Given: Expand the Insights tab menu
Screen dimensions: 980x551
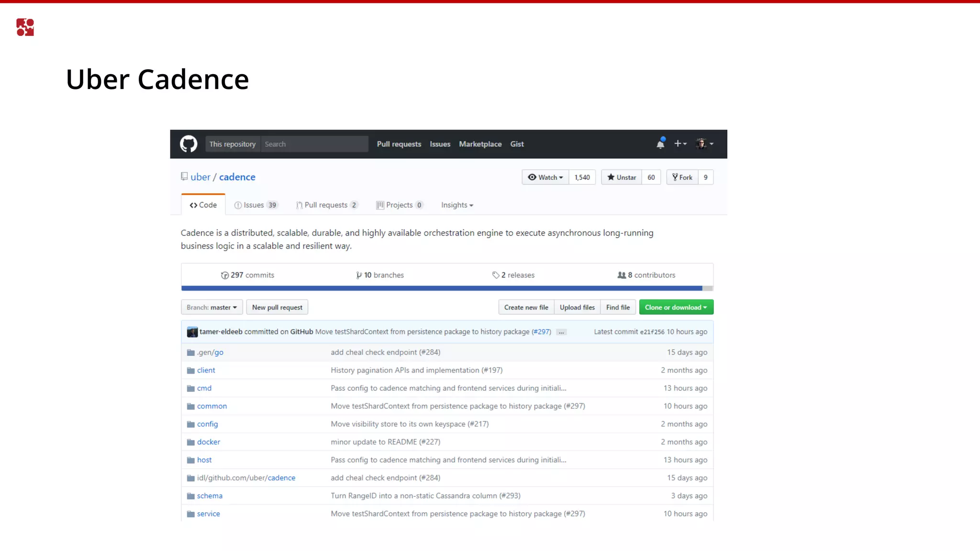Looking at the screenshot, I should click(457, 205).
